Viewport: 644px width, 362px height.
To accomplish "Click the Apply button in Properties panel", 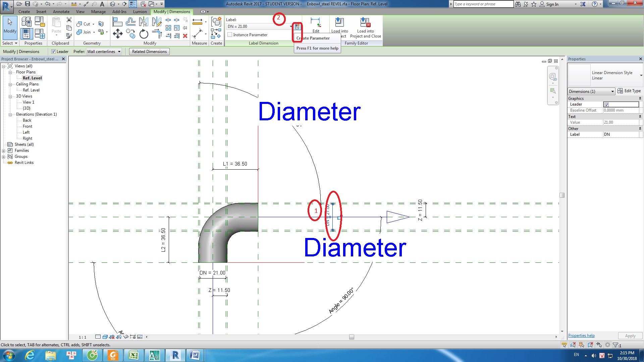I will pos(630,335).
